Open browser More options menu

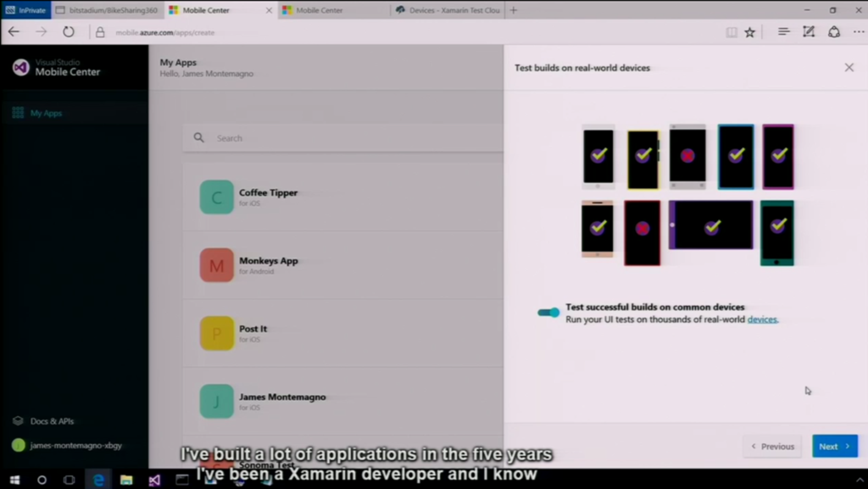(x=859, y=32)
